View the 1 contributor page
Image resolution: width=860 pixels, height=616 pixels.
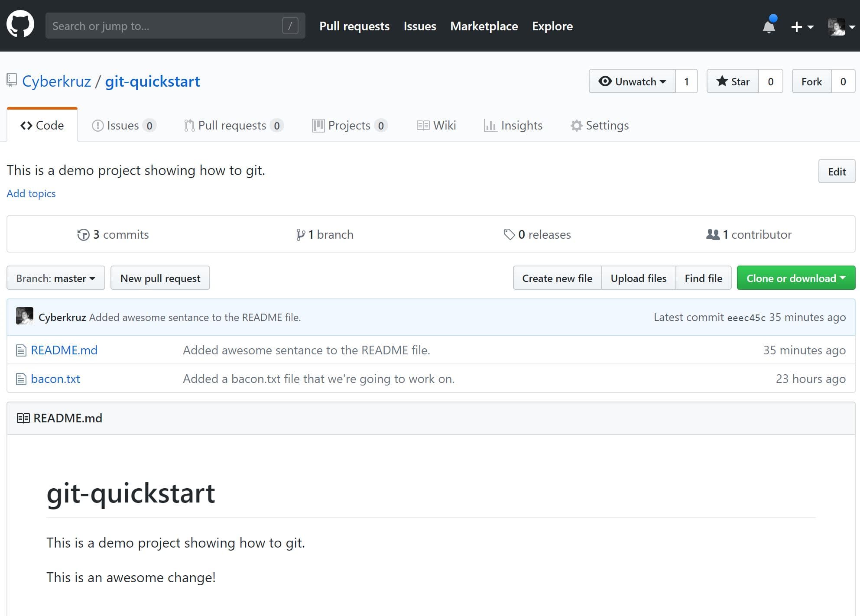pos(749,234)
